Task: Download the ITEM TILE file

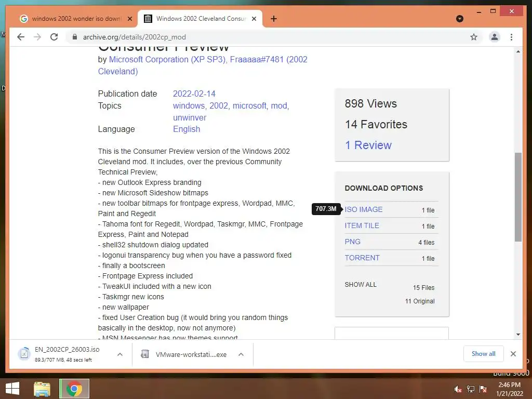Action: [362, 225]
